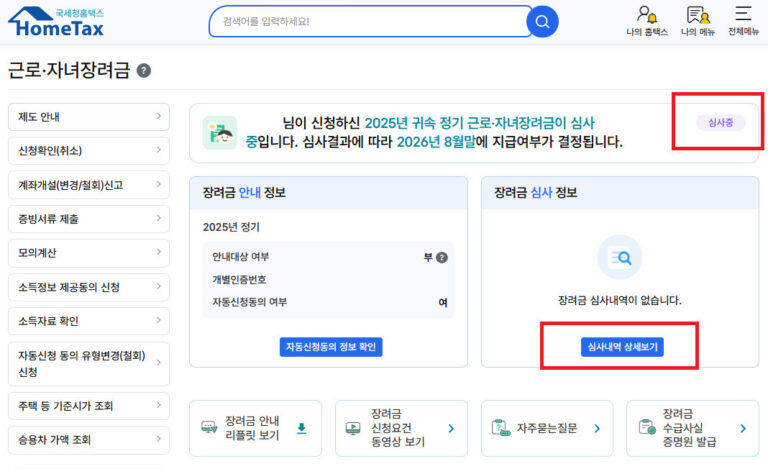Click the magnifier document icon in 심사 정보
This screenshot has width=768, height=469.
tap(620, 257)
